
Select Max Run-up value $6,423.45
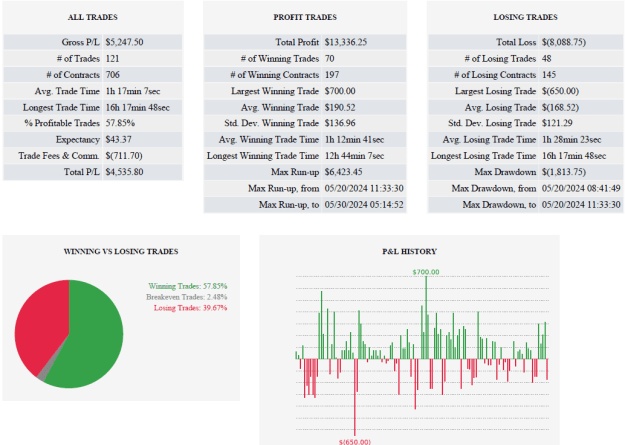pos(343,172)
